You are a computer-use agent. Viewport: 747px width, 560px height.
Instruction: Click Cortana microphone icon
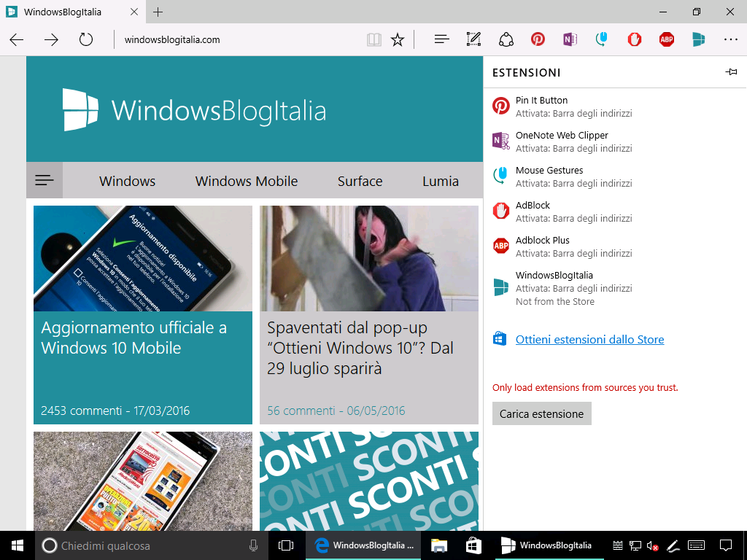253,545
